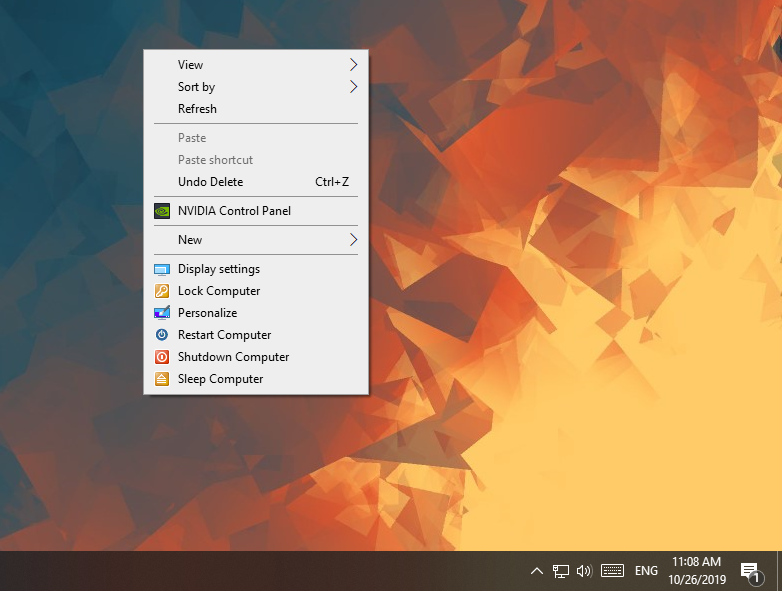This screenshot has height=591, width=782.
Task: Click the Lock Computer key icon
Action: click(x=162, y=291)
